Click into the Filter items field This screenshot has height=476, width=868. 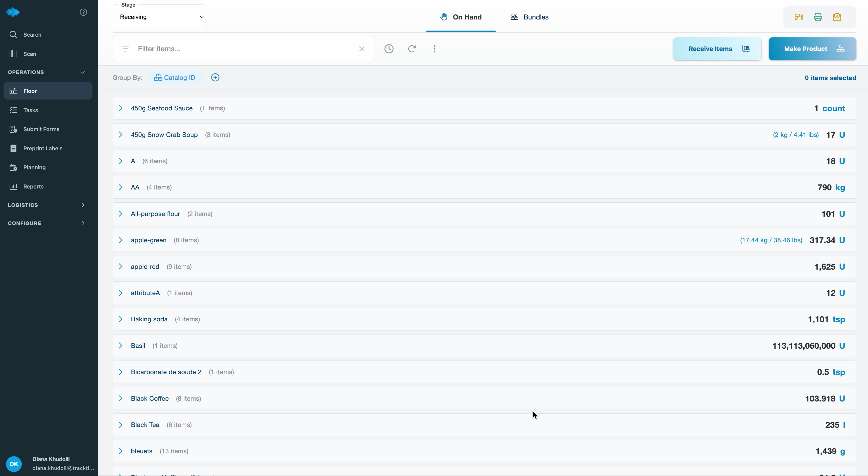[x=243, y=49]
